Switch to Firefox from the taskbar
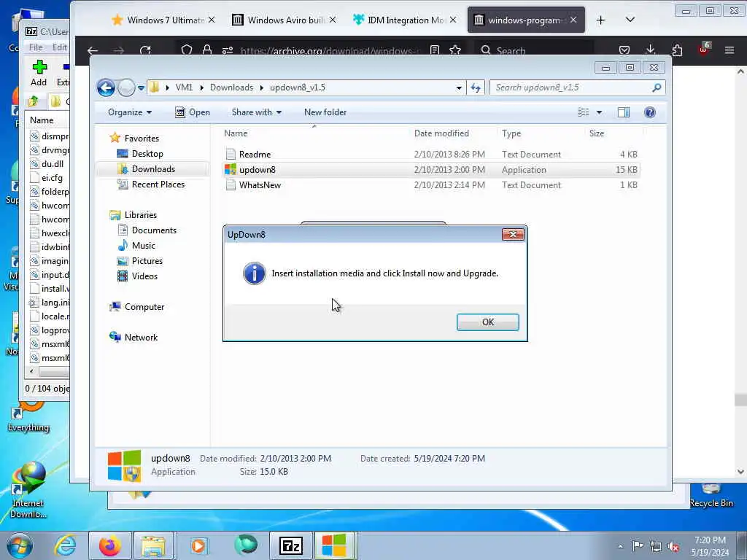This screenshot has width=747, height=560. coord(109,545)
